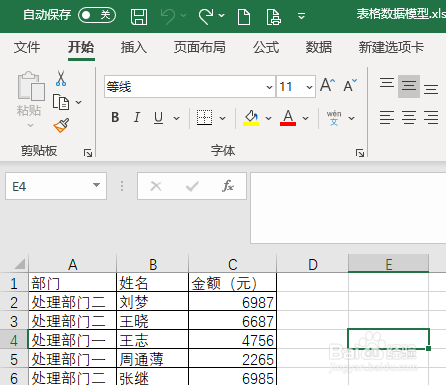Click Increase Font Size icon
The width and height of the screenshot is (446, 385).
pos(327,85)
